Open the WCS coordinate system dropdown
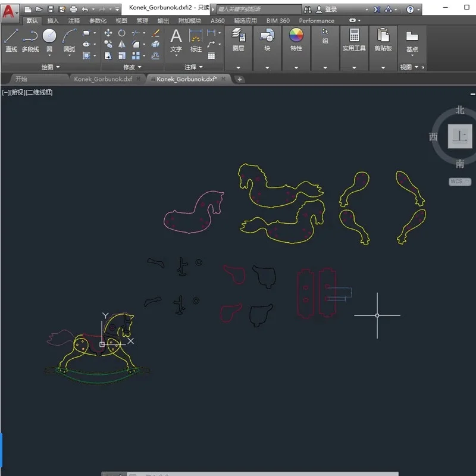Image resolution: width=476 pixels, height=476 pixels. [459, 181]
